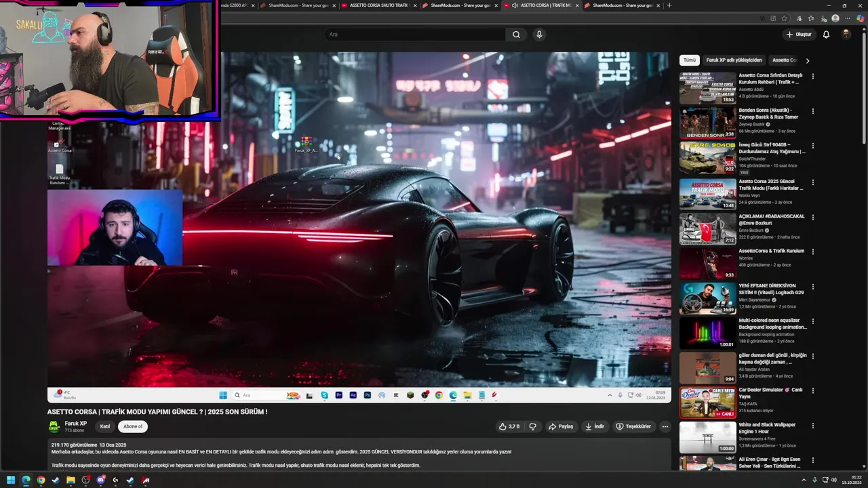Like the video with thumbs up

point(509,426)
